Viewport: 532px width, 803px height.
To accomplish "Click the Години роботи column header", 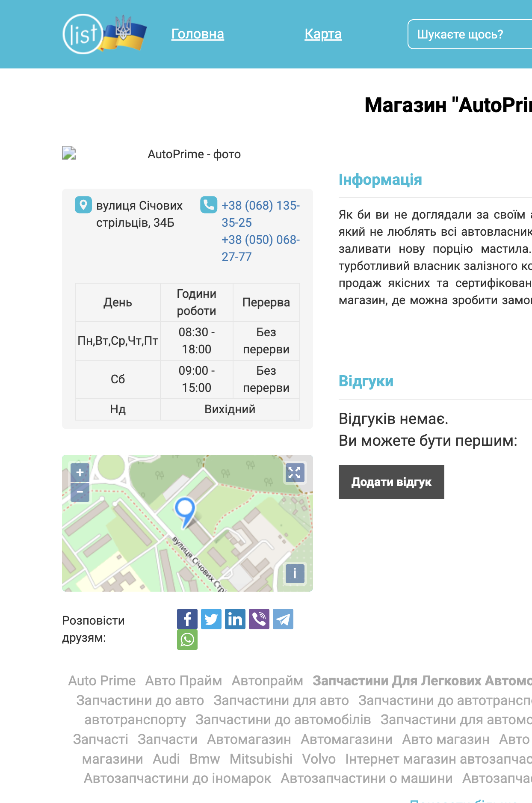I will pos(197,302).
